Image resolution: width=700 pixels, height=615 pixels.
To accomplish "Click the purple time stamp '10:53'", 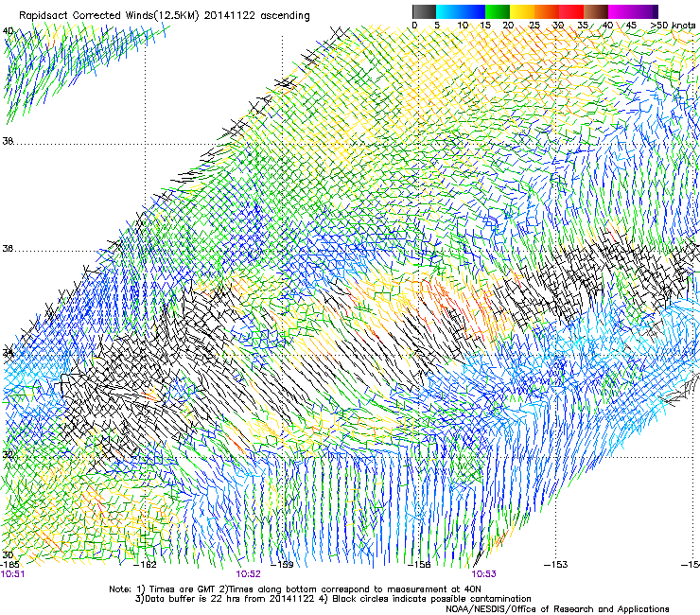I will (x=484, y=574).
